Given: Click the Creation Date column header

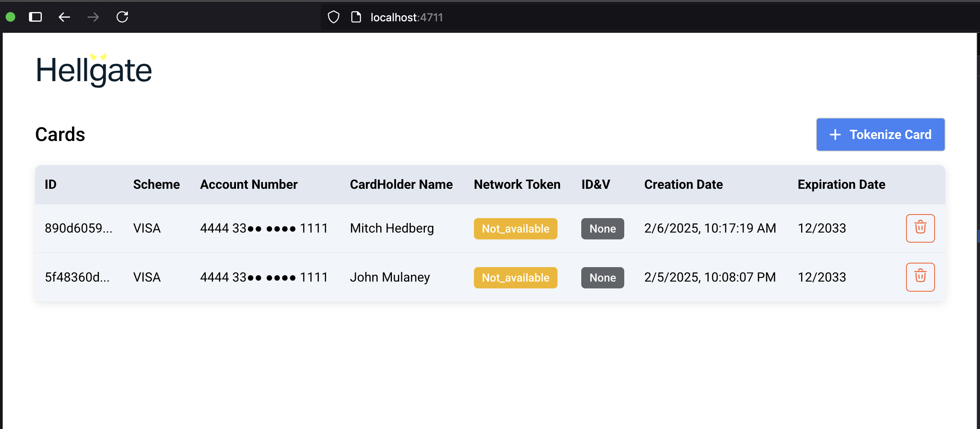Looking at the screenshot, I should tap(683, 184).
